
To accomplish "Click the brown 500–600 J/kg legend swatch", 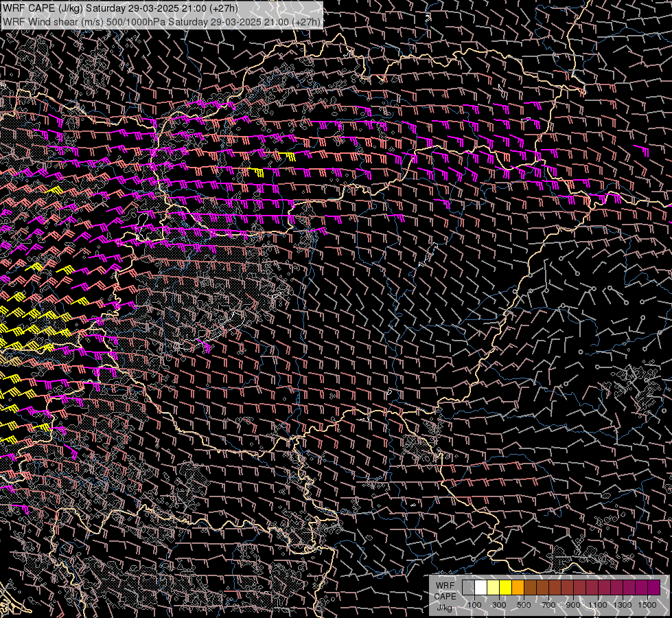I will [x=530, y=587].
